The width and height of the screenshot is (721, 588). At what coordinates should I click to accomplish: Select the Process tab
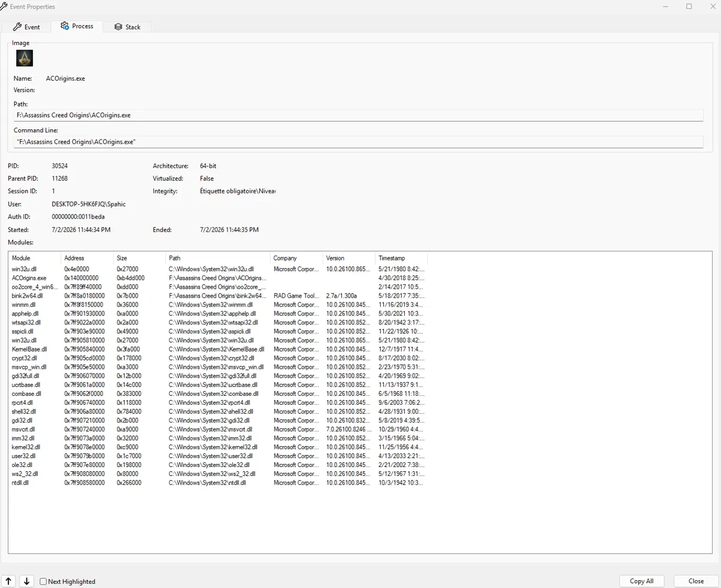point(77,26)
